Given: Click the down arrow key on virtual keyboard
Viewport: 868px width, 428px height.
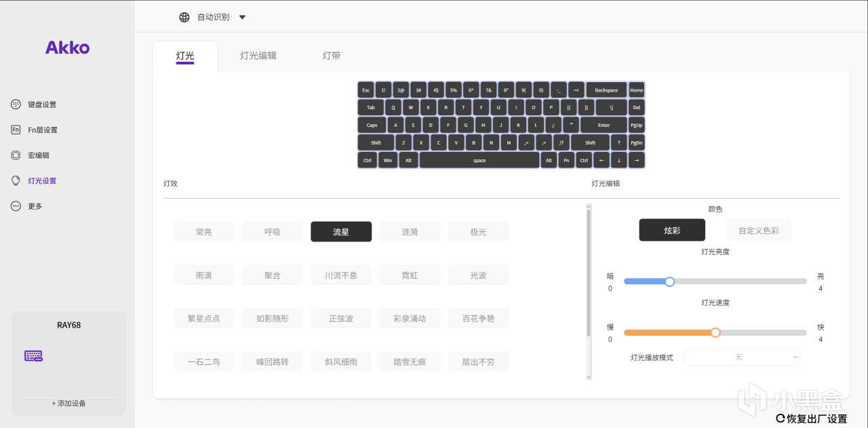Looking at the screenshot, I should (x=618, y=160).
